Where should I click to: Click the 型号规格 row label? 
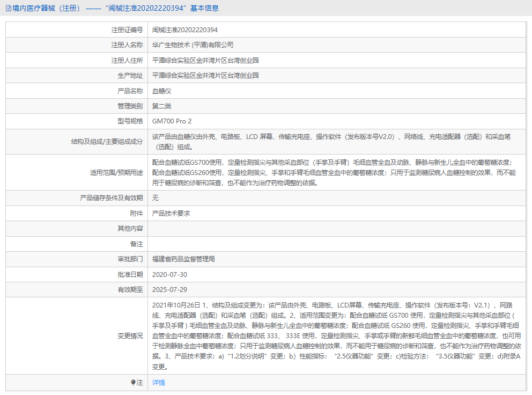pyautogui.click(x=130, y=121)
